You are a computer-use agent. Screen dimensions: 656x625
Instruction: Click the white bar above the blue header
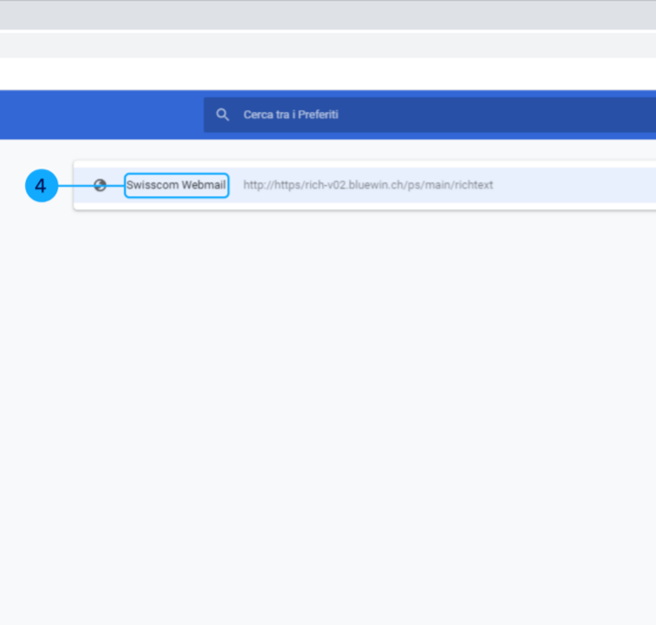tap(328, 74)
